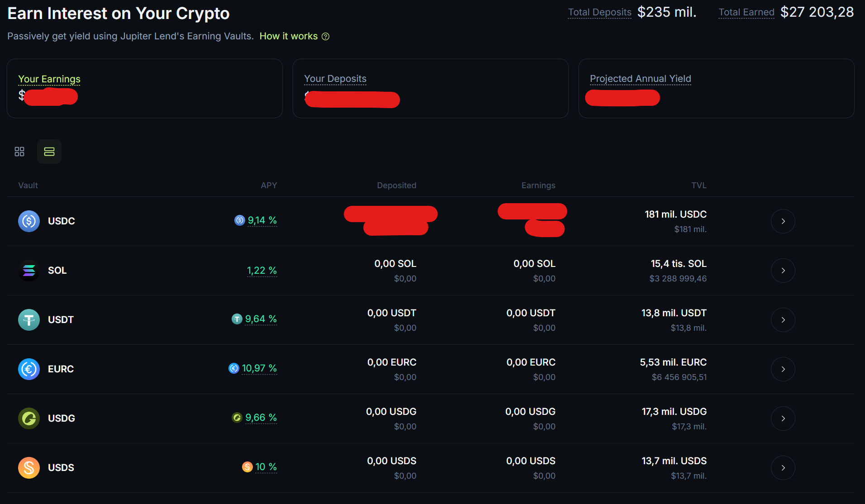Image resolution: width=865 pixels, height=504 pixels.
Task: Sort by the APY column header
Action: point(269,185)
